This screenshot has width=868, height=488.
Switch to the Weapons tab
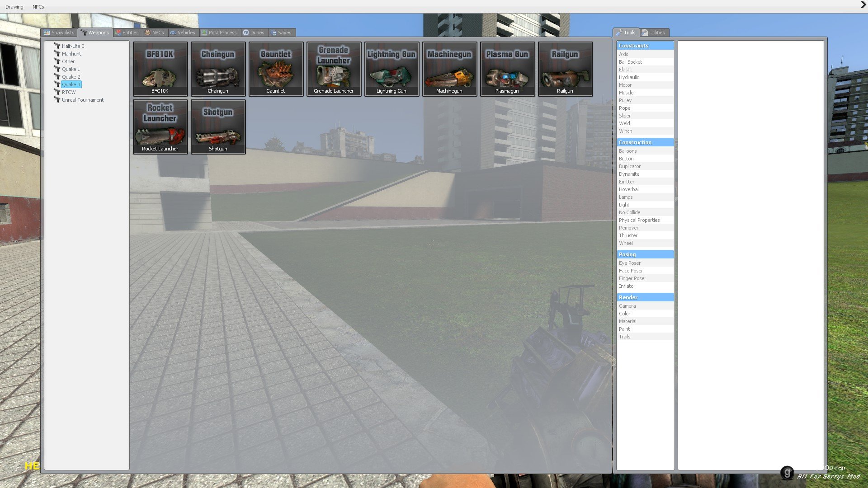pyautogui.click(x=94, y=33)
